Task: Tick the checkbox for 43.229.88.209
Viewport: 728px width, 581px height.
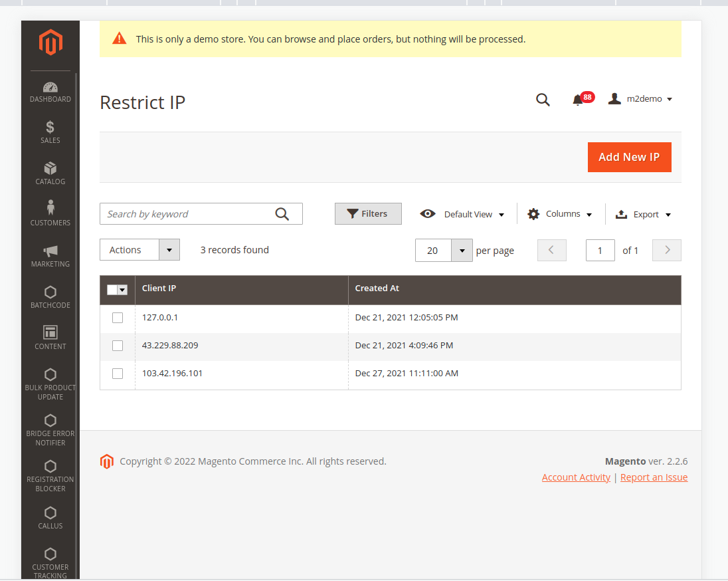Action: (x=118, y=346)
